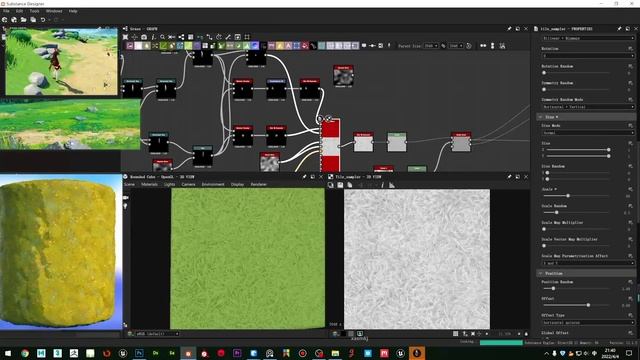This screenshot has height=360, width=640.
Task: Open Windows Start menu
Action: [x=8, y=353]
